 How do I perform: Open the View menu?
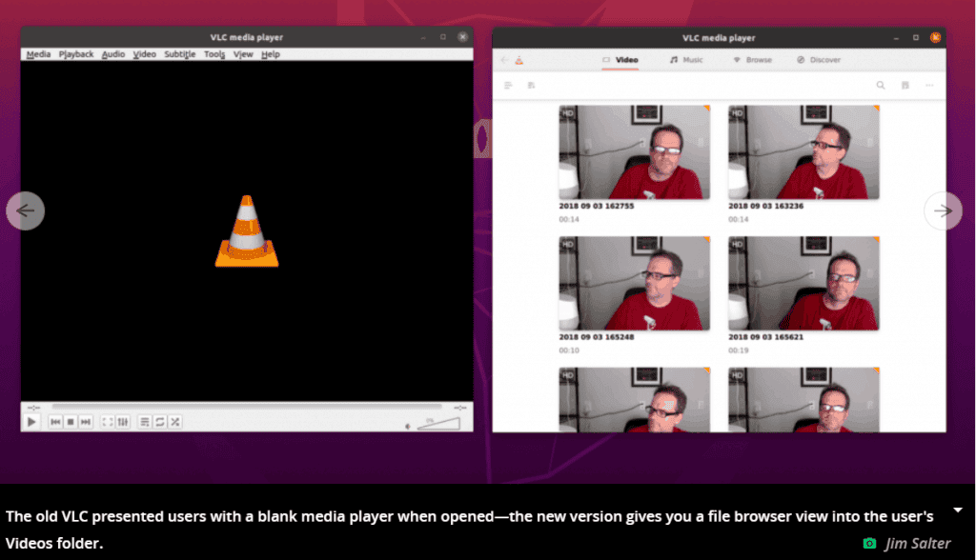pos(243,54)
